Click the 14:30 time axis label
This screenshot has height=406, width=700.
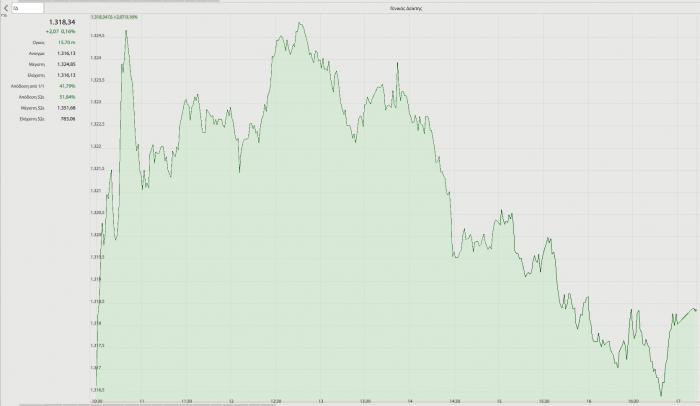click(455, 401)
